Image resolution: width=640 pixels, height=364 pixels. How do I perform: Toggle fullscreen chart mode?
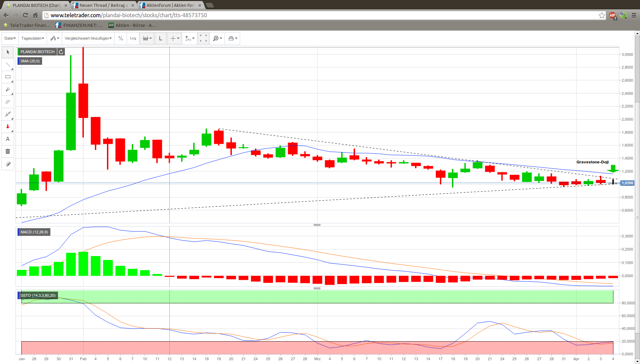click(x=203, y=38)
